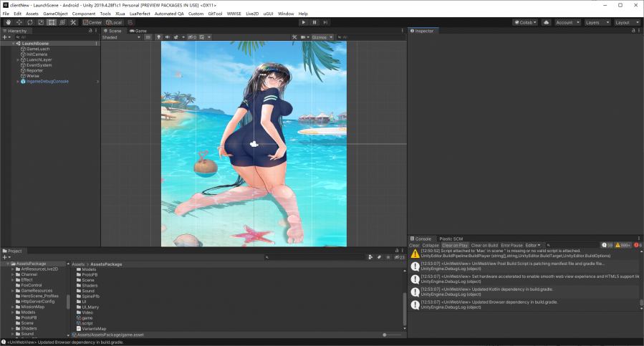The image size is (644, 346).
Task: Toggle Clear on Build in Console
Action: pyautogui.click(x=484, y=245)
